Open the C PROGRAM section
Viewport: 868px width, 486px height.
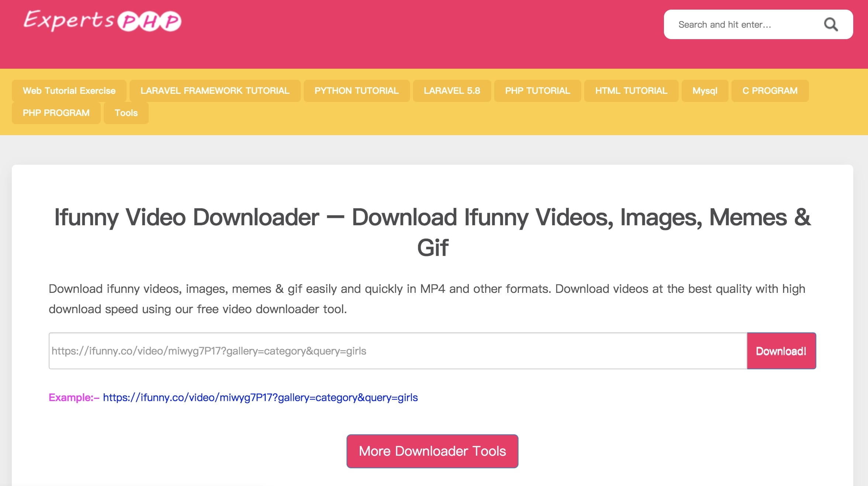click(x=769, y=90)
